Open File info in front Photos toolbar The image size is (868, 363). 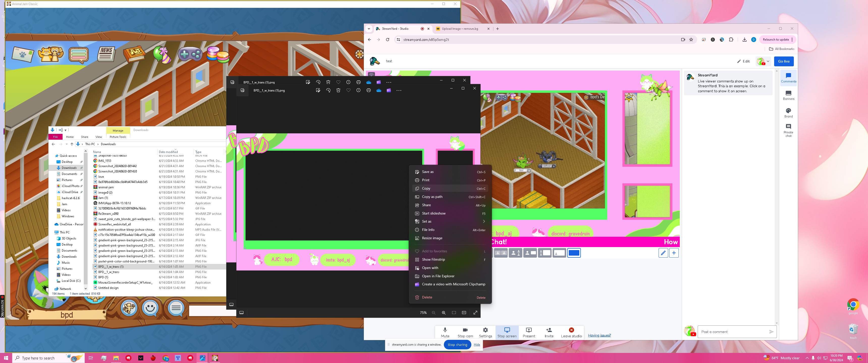point(358,90)
